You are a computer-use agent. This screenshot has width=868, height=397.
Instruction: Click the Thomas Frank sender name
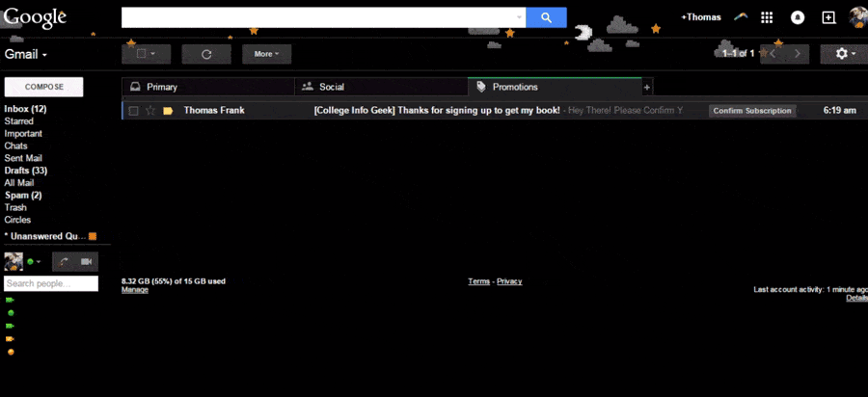tap(214, 111)
